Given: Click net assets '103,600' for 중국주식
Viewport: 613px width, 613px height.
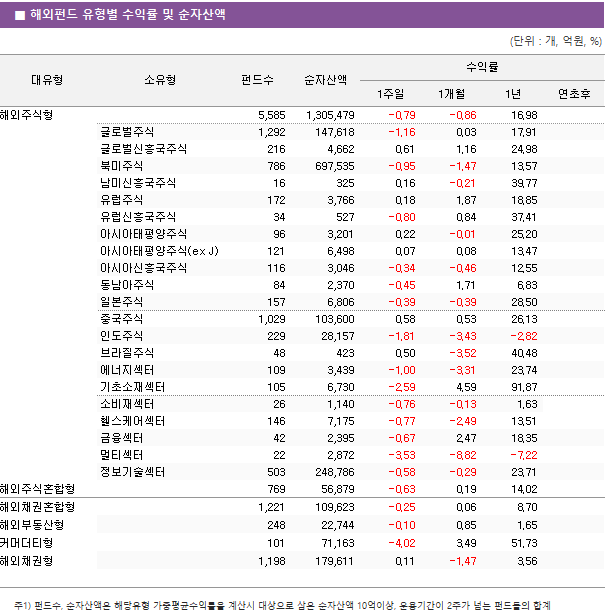Looking at the screenshot, I should point(335,319).
